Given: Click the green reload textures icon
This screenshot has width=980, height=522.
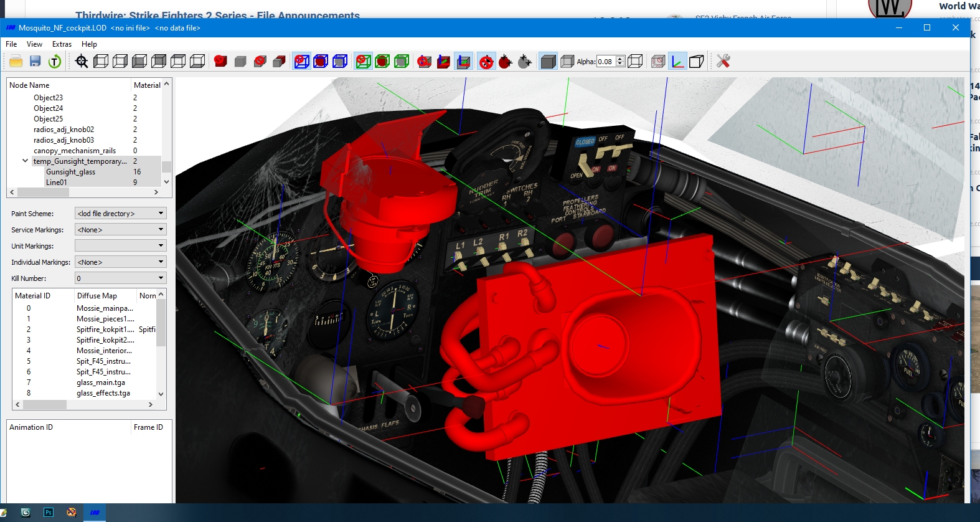Looking at the screenshot, I should click(55, 61).
